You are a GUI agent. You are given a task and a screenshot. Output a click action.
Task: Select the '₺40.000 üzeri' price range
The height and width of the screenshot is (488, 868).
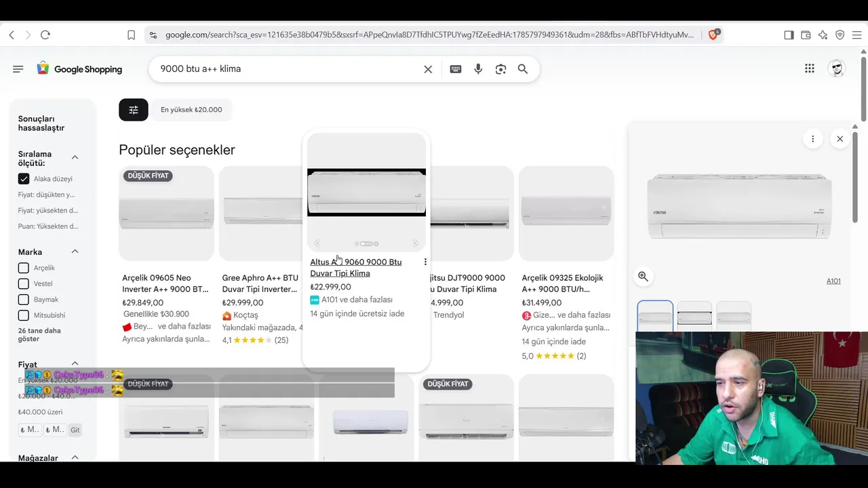41,412
